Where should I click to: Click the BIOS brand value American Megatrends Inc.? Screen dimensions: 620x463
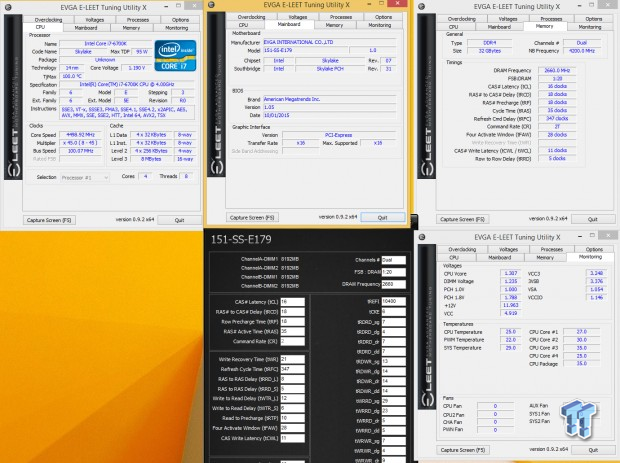click(329, 99)
